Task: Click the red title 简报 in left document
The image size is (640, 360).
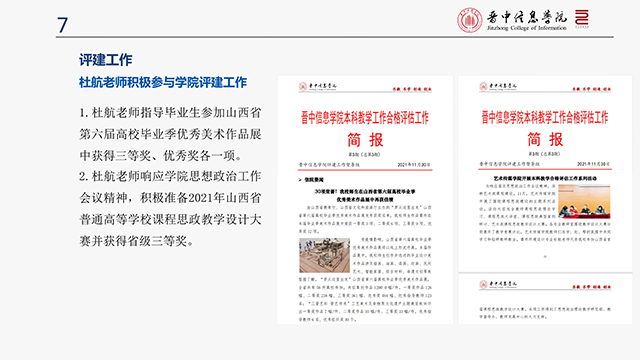Action: click(x=365, y=140)
